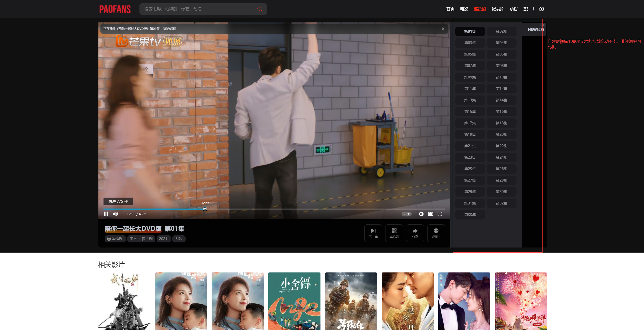The image size is (644, 330).
Task: Close the now-playing notification bar
Action: coord(443,29)
